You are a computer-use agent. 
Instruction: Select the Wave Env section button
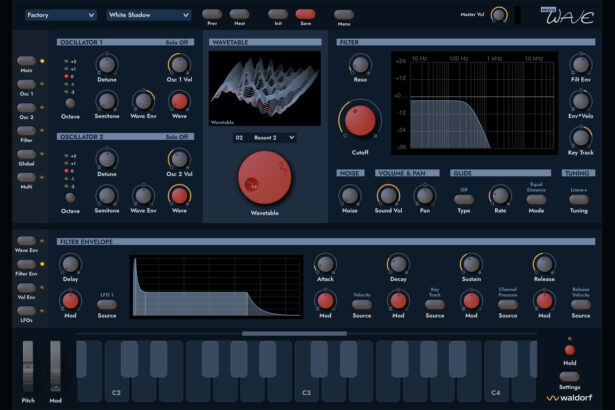[x=26, y=241]
